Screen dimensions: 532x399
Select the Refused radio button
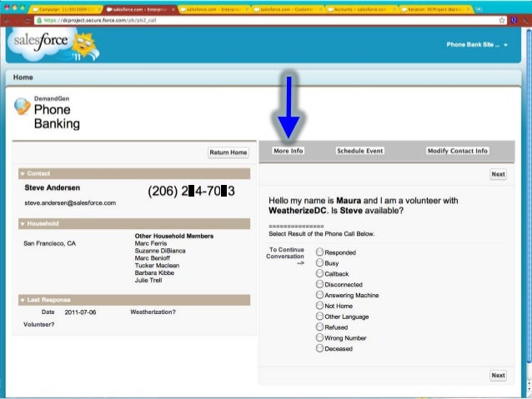point(319,327)
